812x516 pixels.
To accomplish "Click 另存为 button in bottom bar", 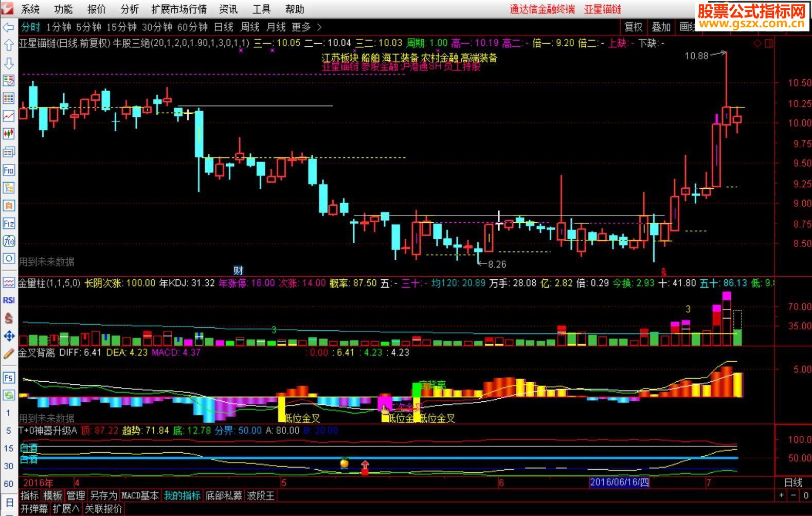I will coord(103,496).
